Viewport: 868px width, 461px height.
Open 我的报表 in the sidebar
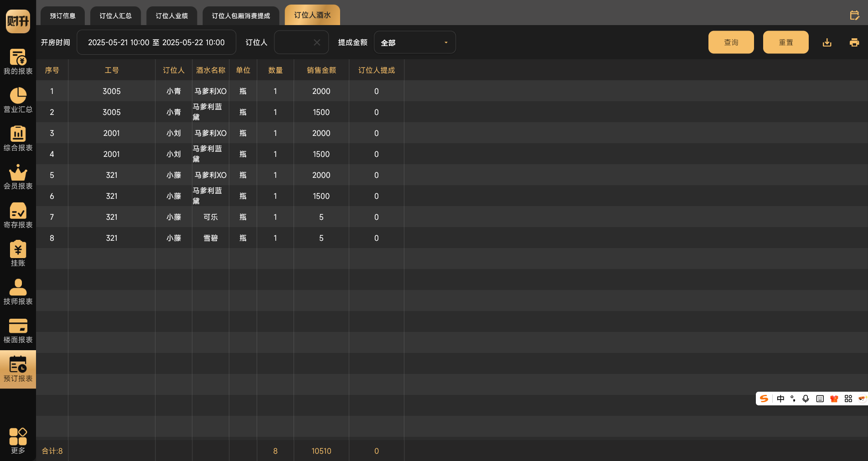(18, 62)
